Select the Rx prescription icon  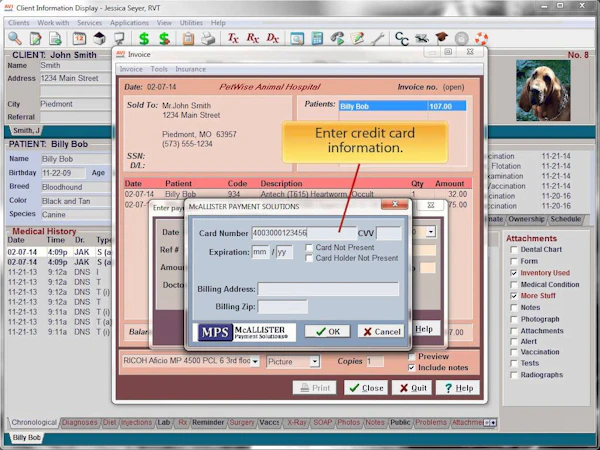pyautogui.click(x=253, y=38)
